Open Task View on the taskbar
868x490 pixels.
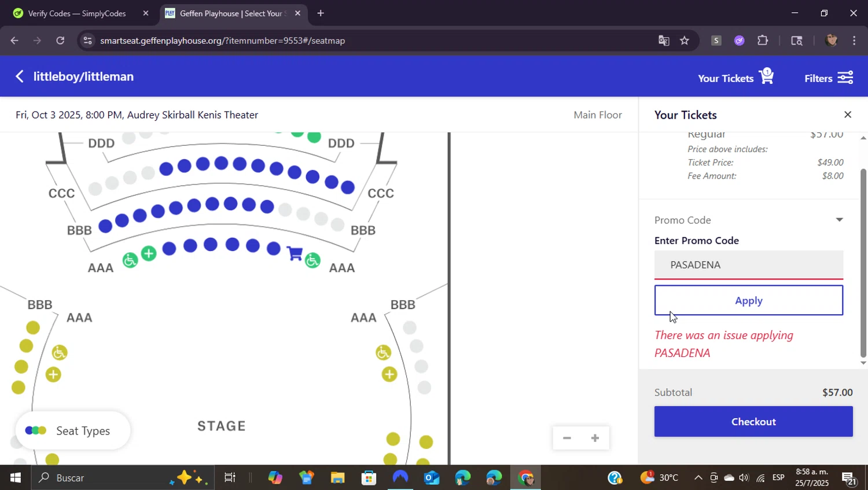pos(230,478)
